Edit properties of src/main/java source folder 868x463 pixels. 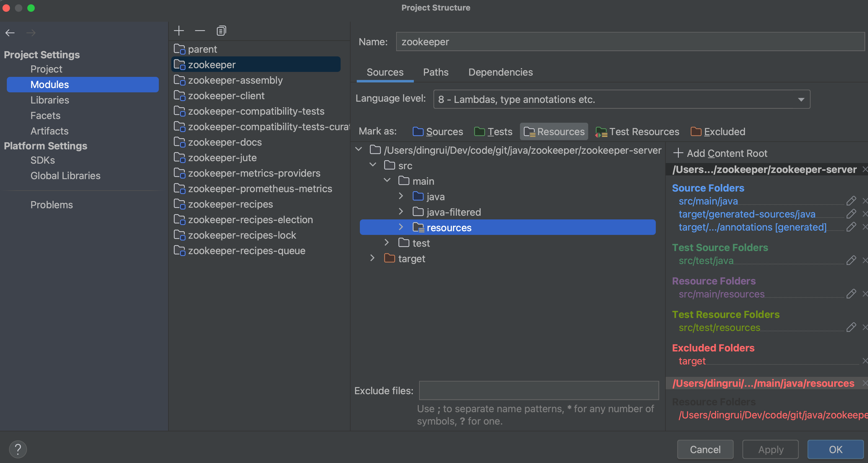(851, 201)
